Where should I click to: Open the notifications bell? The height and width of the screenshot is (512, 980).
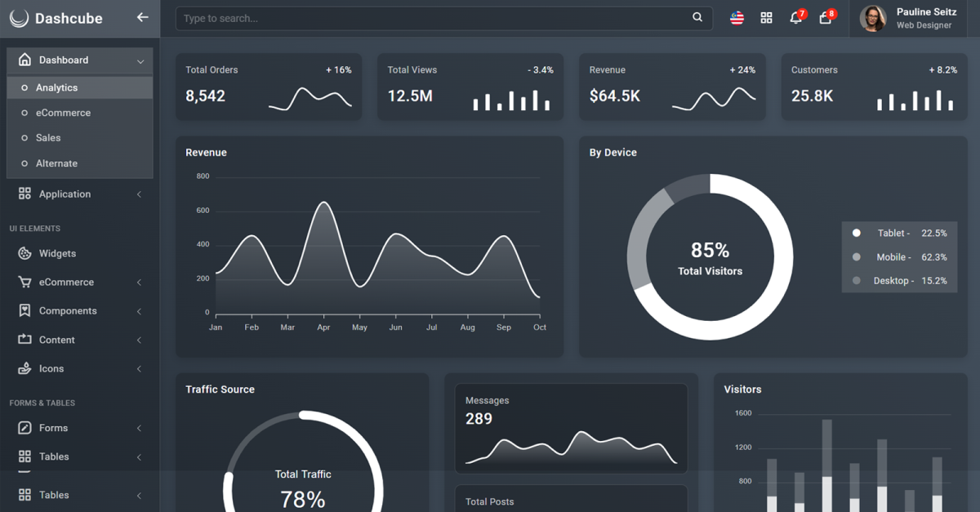tap(795, 18)
